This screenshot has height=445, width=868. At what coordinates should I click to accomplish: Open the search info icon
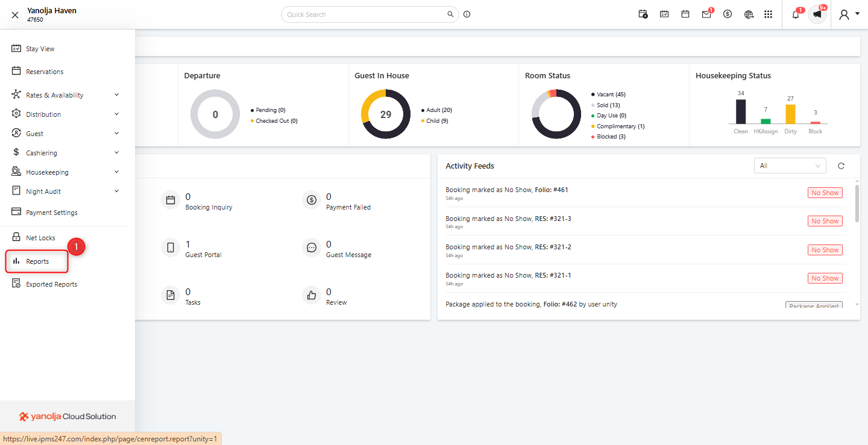(467, 14)
